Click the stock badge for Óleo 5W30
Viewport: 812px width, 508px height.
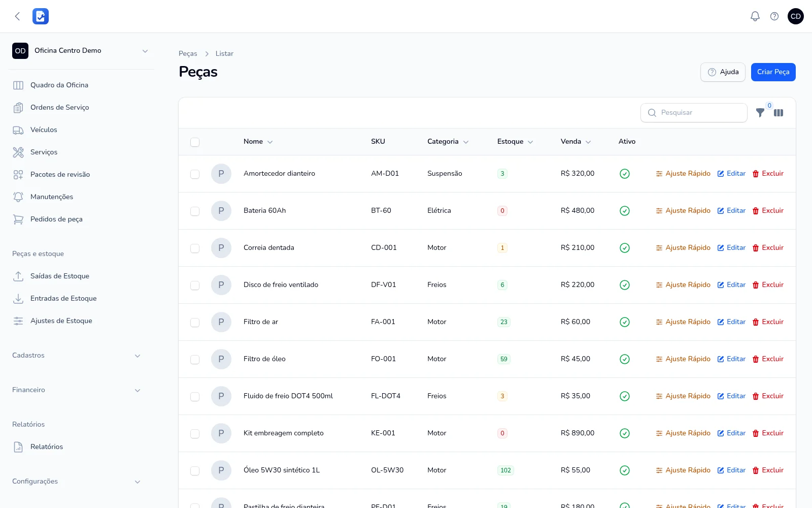[505, 470]
